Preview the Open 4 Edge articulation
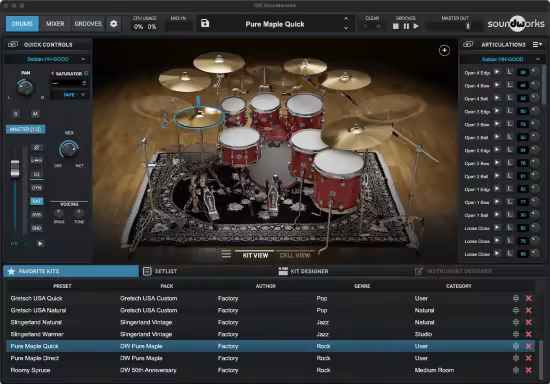Image resolution: width=550 pixels, height=384 pixels. pos(497,72)
